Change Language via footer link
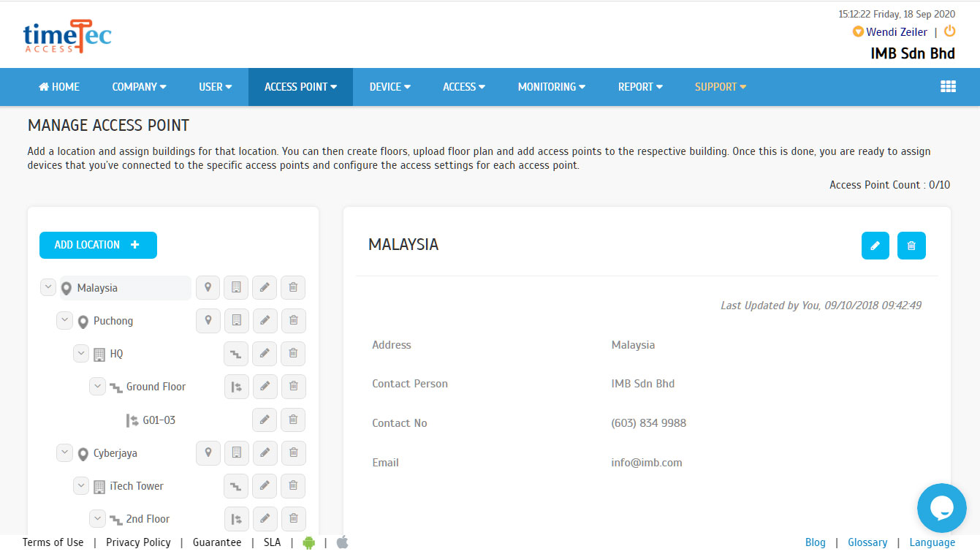 932,542
